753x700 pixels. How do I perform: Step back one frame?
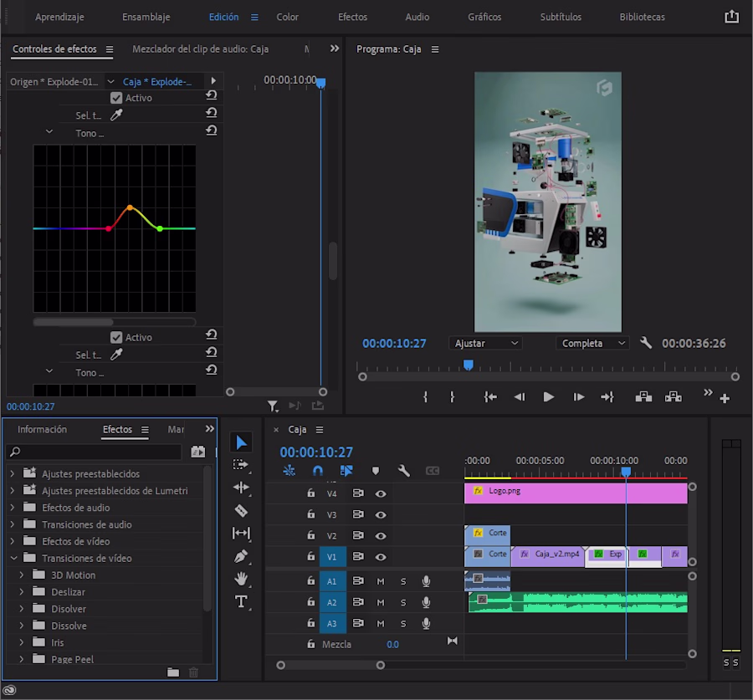click(x=519, y=397)
